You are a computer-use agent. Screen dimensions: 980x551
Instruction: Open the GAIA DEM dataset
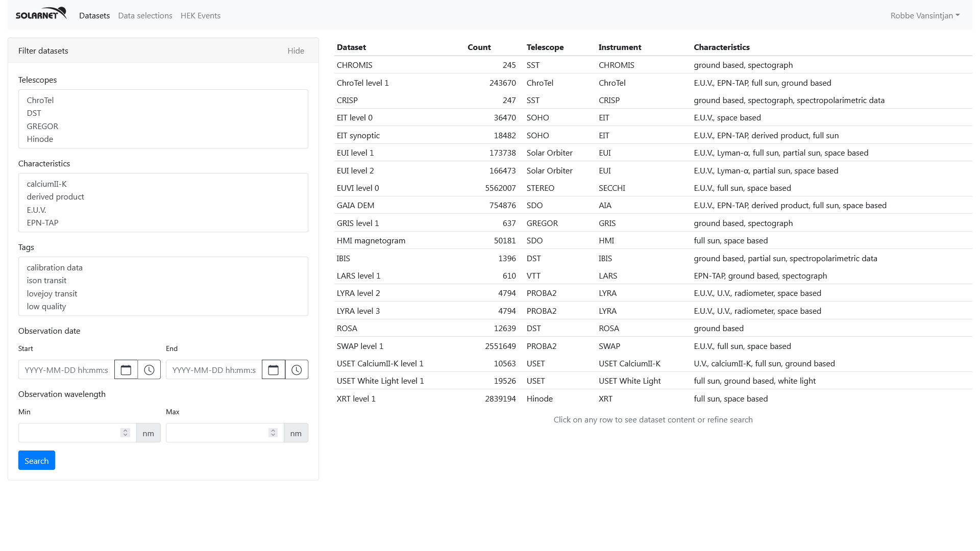653,205
